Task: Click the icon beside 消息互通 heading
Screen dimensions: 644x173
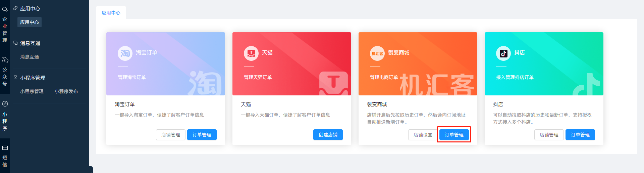Action: [x=15, y=43]
